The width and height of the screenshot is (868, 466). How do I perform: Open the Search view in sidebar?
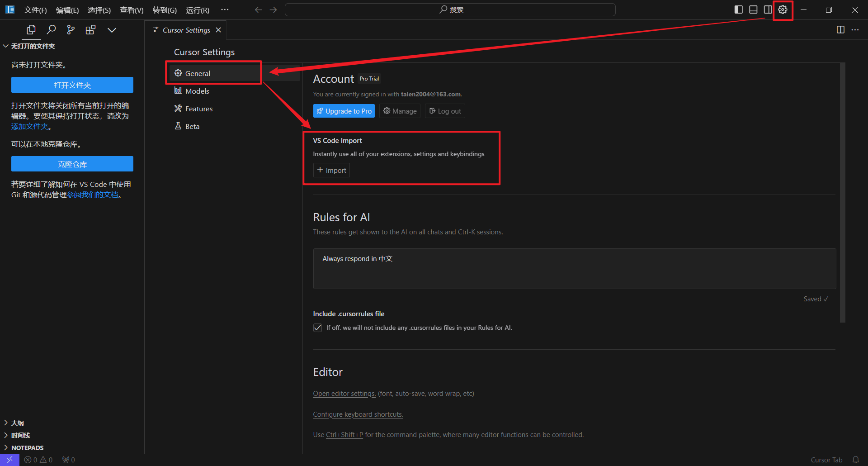pyautogui.click(x=51, y=30)
